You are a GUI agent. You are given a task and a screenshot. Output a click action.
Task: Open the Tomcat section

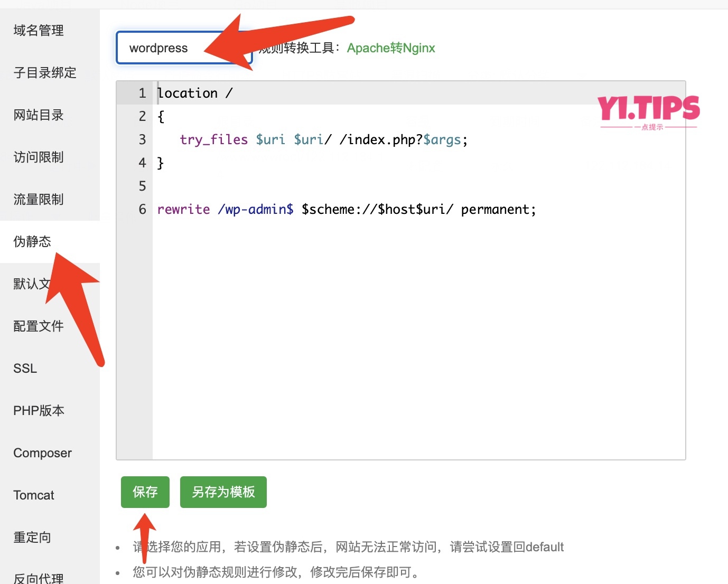(33, 495)
